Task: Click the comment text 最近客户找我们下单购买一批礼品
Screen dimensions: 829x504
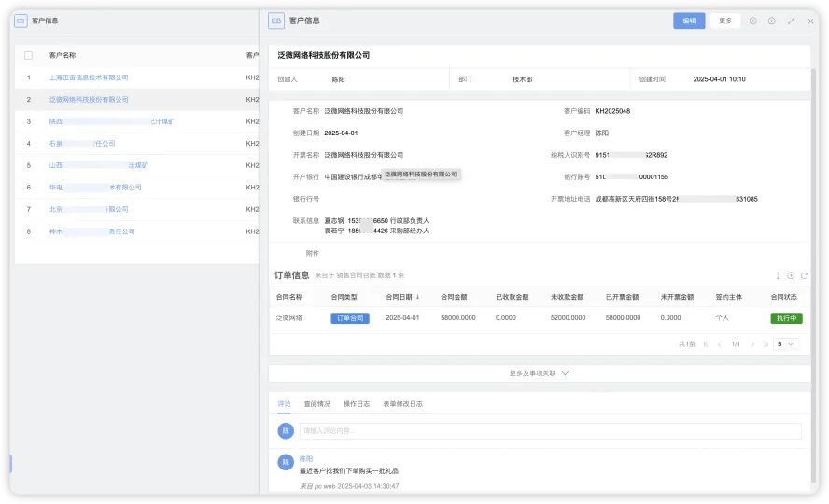Action: click(x=349, y=471)
